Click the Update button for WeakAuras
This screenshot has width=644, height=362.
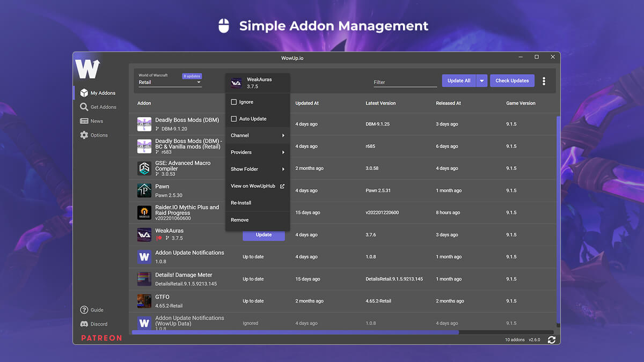tap(264, 235)
